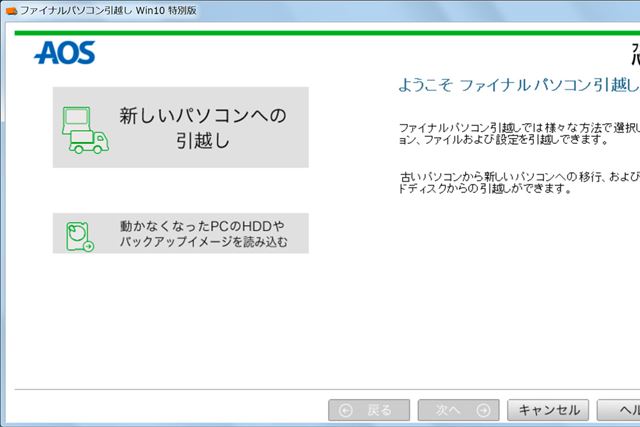Click the AOS logo
The image size is (640, 427).
[65, 53]
